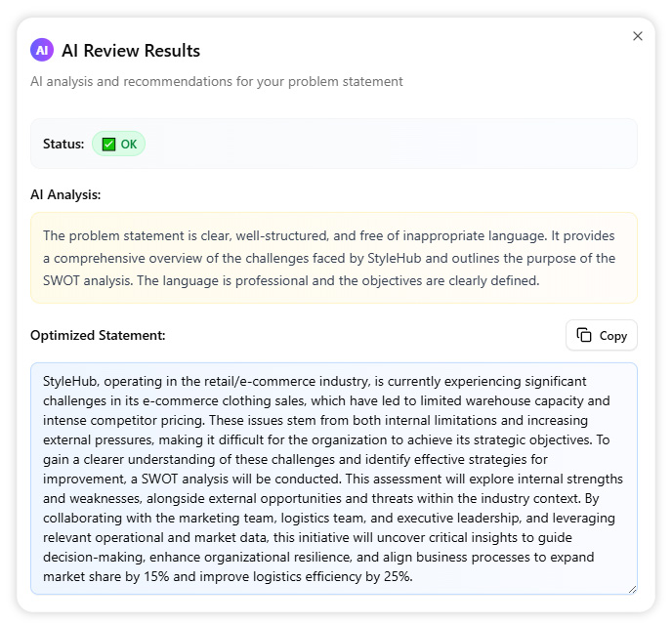Click the Status row panel background
The width and height of the screenshot is (672, 626).
coord(391,144)
